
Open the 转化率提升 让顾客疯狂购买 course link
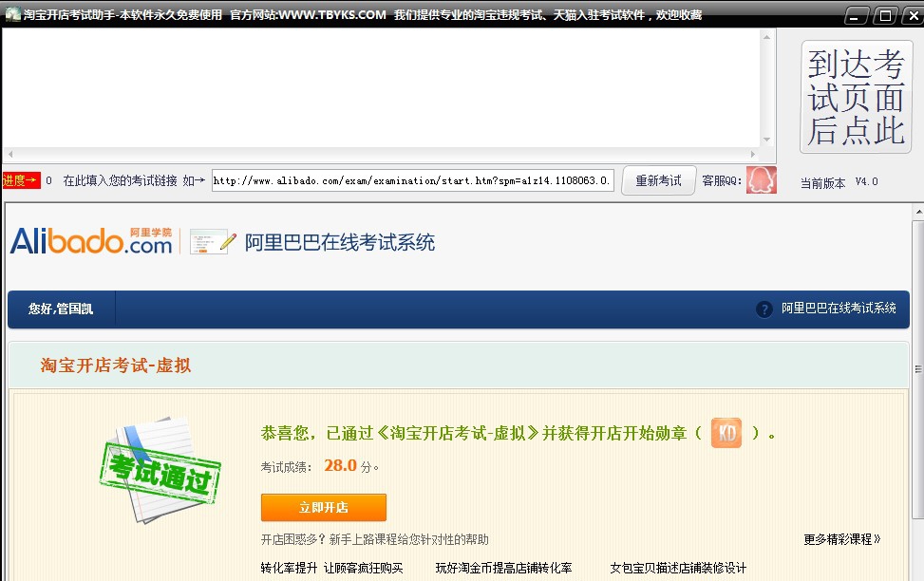(331, 568)
